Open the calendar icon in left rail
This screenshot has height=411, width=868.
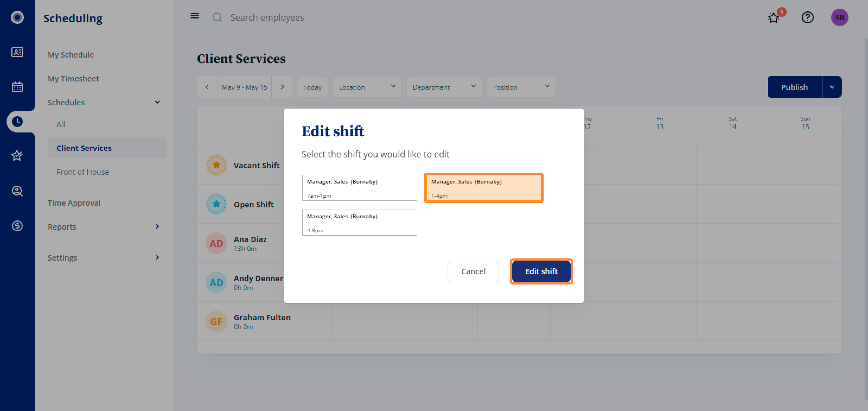point(17,87)
